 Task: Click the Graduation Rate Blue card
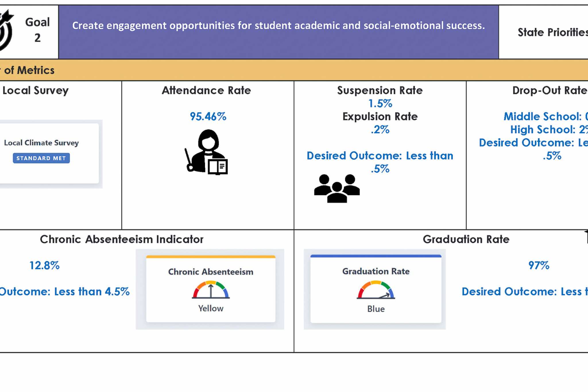376,289
